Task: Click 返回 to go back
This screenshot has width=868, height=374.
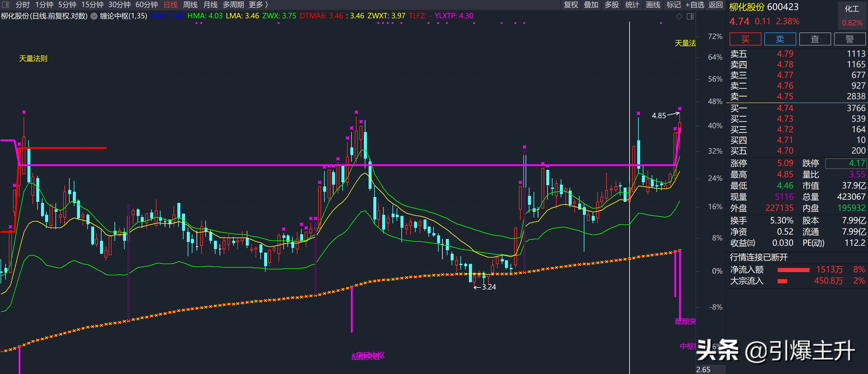Action: [x=715, y=5]
